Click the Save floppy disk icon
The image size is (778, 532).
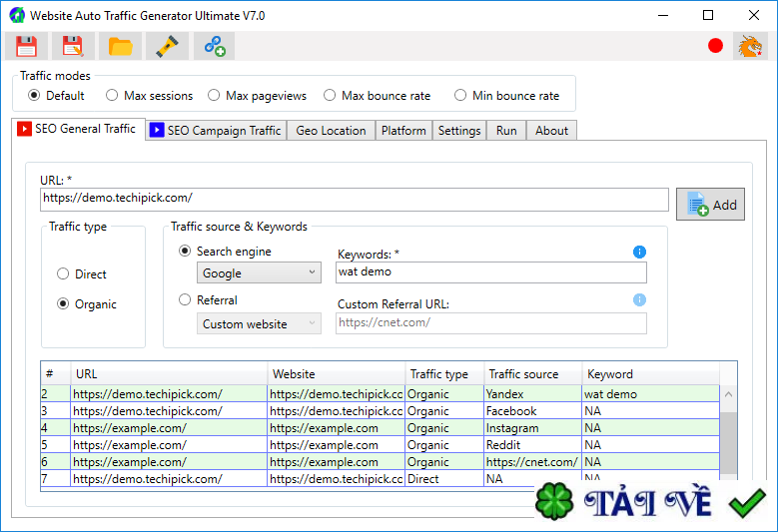pyautogui.click(x=26, y=46)
